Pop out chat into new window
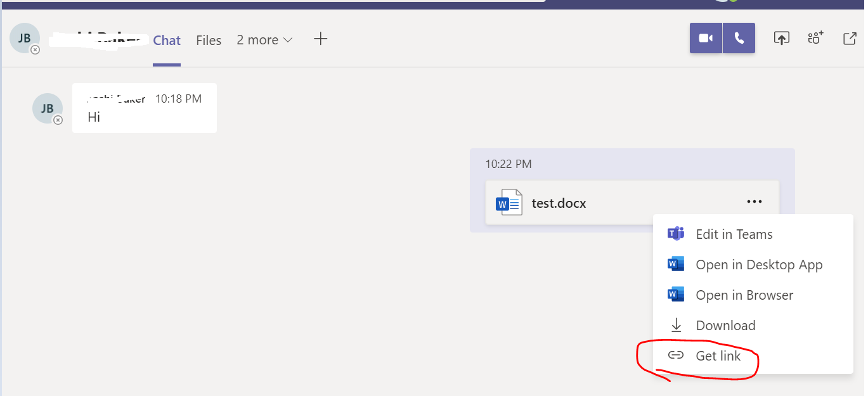 tap(849, 38)
